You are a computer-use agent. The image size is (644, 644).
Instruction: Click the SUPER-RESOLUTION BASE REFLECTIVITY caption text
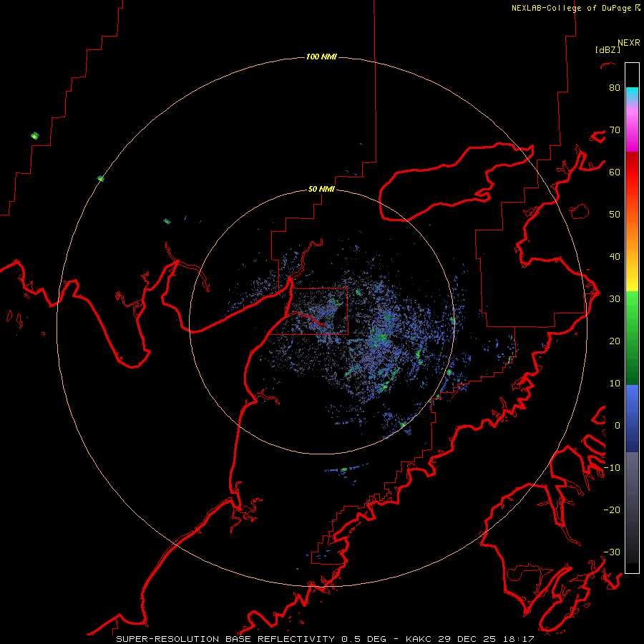pyautogui.click(x=225, y=639)
